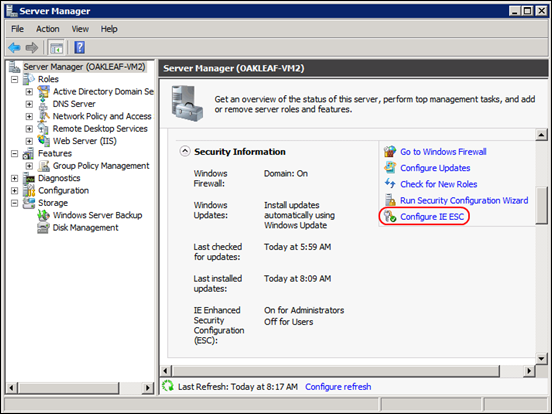Click the details pane horizontal scroll left arrow
The height and width of the screenshot is (414, 552).
tap(166, 371)
